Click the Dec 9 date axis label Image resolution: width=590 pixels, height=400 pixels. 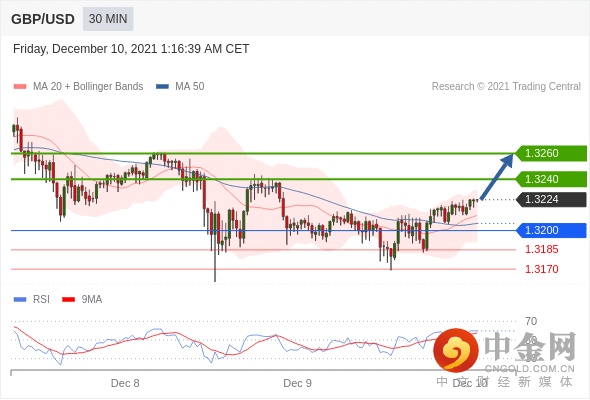(298, 383)
